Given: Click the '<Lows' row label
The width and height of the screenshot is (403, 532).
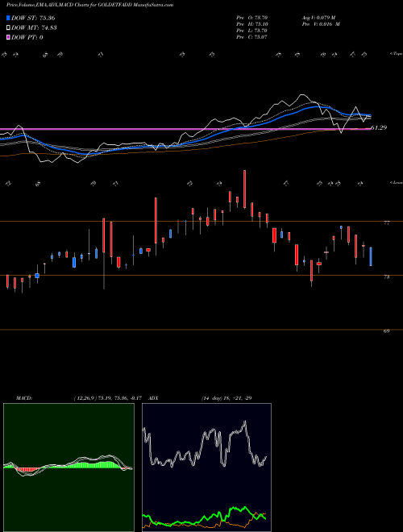Looking at the screenshot, I should point(396,182).
